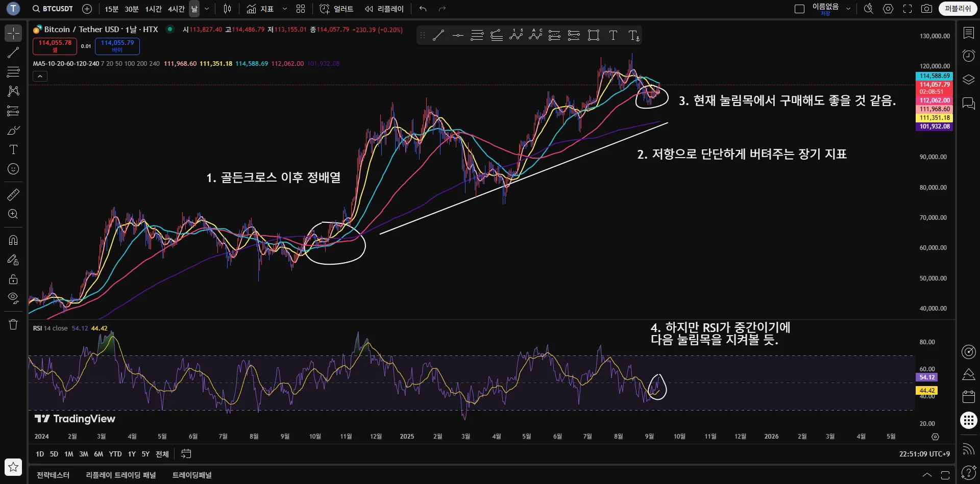Click the BTCUSDT symbol search field
This screenshot has width=980, height=484.
[53, 9]
